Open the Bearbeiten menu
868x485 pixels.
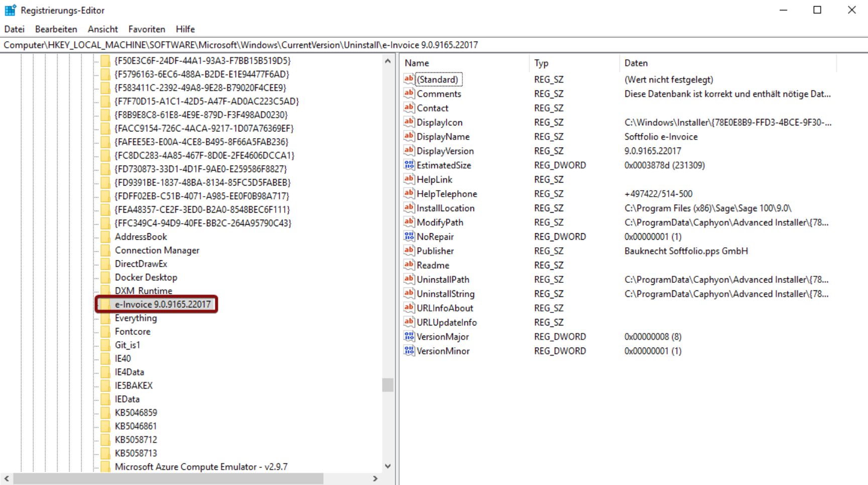tap(56, 29)
